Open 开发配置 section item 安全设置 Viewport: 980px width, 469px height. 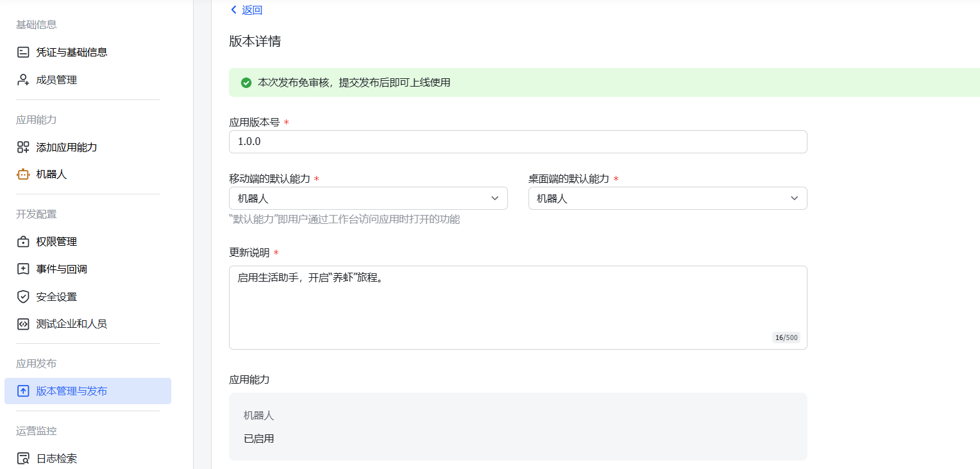pos(56,296)
